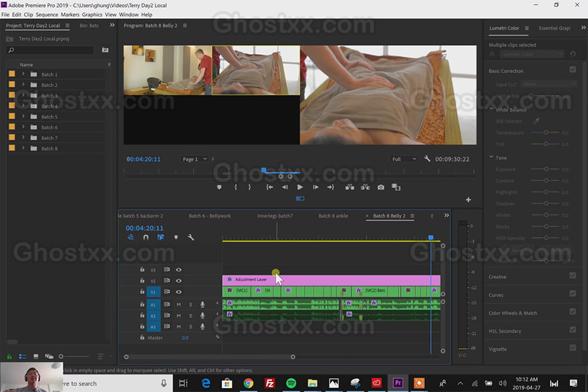Viewport: 588px width, 392px height.
Task: Switch Project panel to icon view
Action: [35, 357]
